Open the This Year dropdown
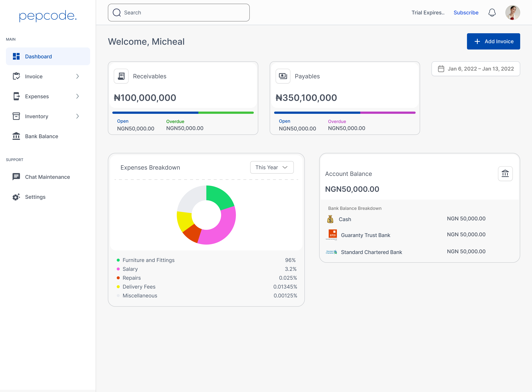Viewport: 532px width, 392px height. click(272, 168)
